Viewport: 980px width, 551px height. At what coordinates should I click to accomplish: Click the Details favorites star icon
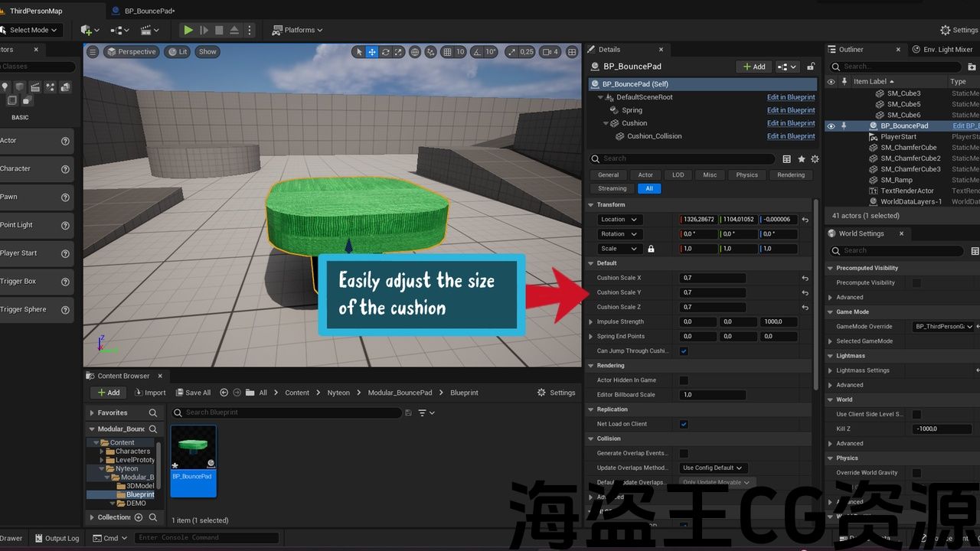(x=801, y=159)
